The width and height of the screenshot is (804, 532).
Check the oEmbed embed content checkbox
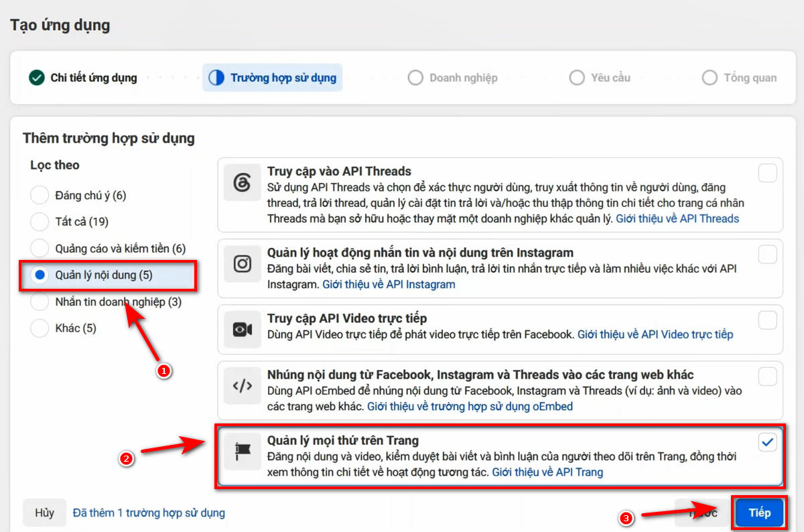point(768,376)
